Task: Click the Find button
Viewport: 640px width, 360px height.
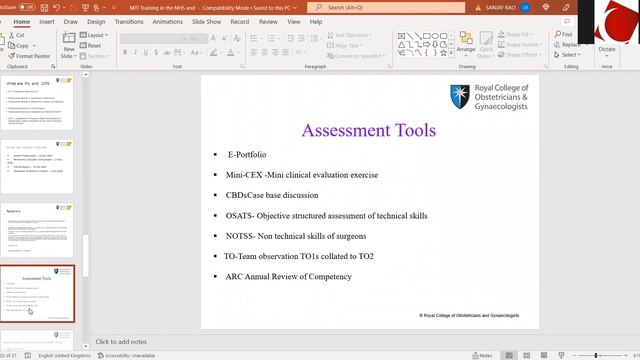Action: pyautogui.click(x=563, y=34)
